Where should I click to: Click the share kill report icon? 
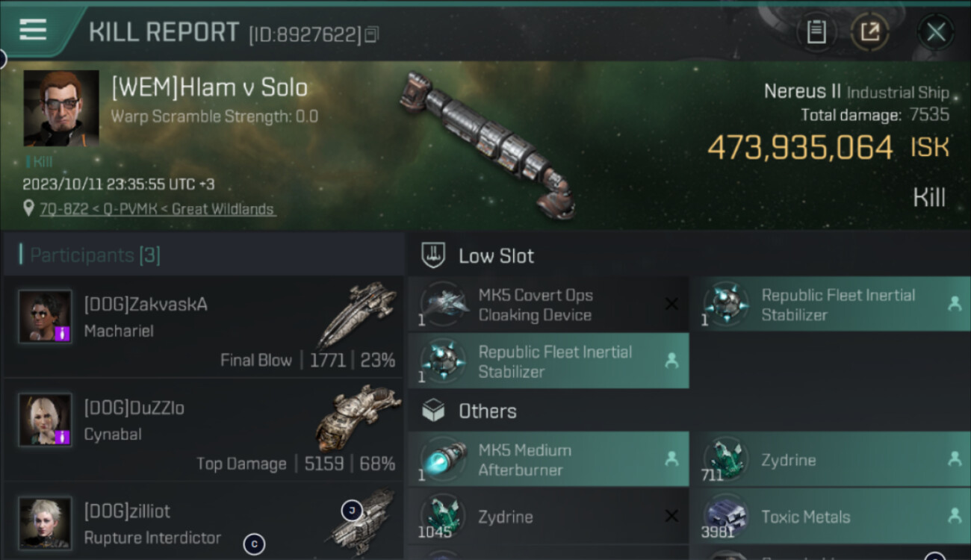point(870,32)
